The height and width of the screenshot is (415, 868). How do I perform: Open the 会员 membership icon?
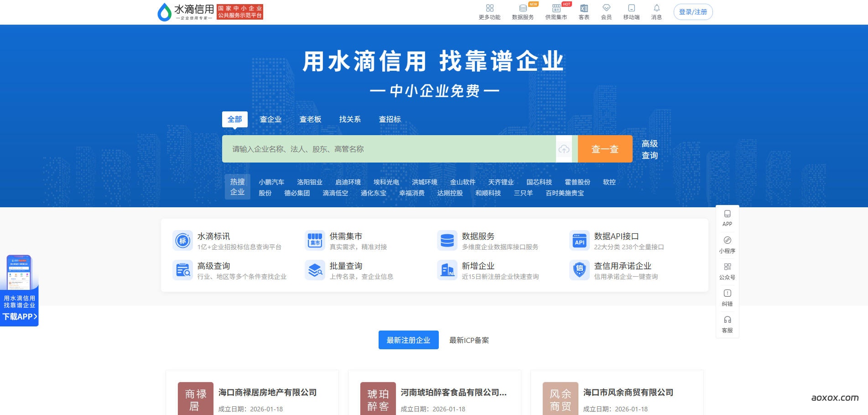(x=607, y=9)
